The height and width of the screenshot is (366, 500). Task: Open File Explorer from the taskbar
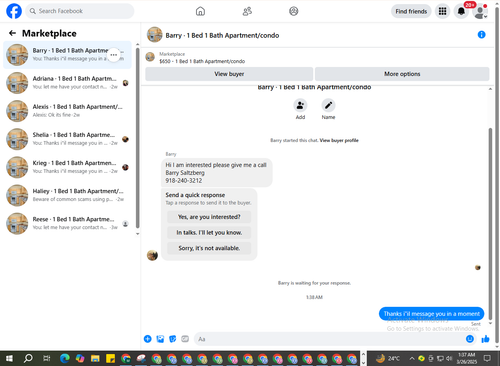(x=95, y=359)
